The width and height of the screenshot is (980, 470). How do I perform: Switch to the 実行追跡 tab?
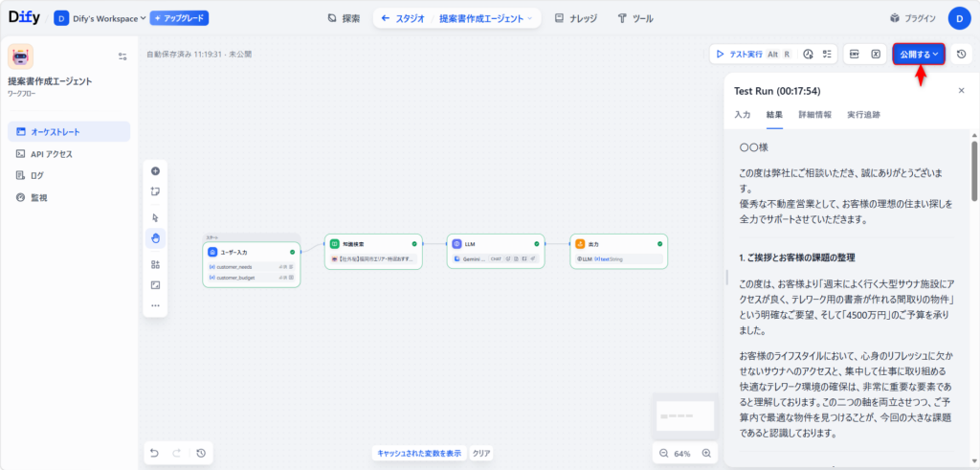point(863,114)
